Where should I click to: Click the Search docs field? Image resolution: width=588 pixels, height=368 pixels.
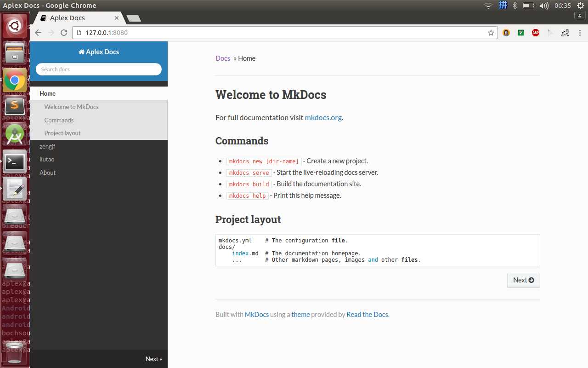[99, 69]
